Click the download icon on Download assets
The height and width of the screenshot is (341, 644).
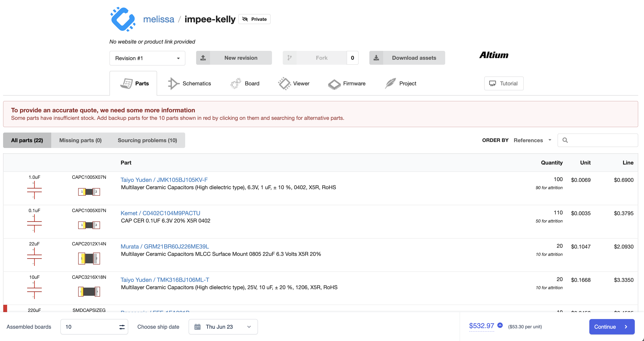pyautogui.click(x=376, y=58)
